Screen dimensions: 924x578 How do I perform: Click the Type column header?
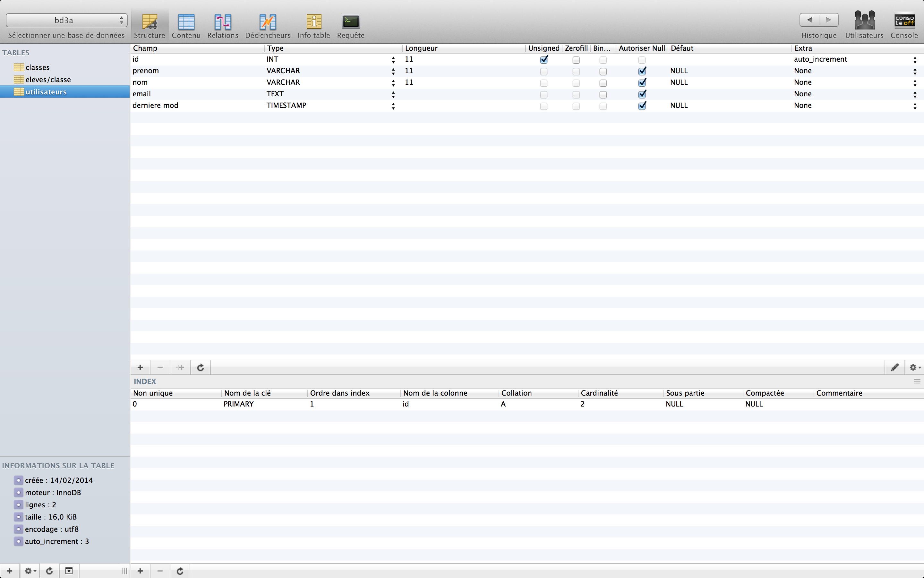(x=333, y=48)
